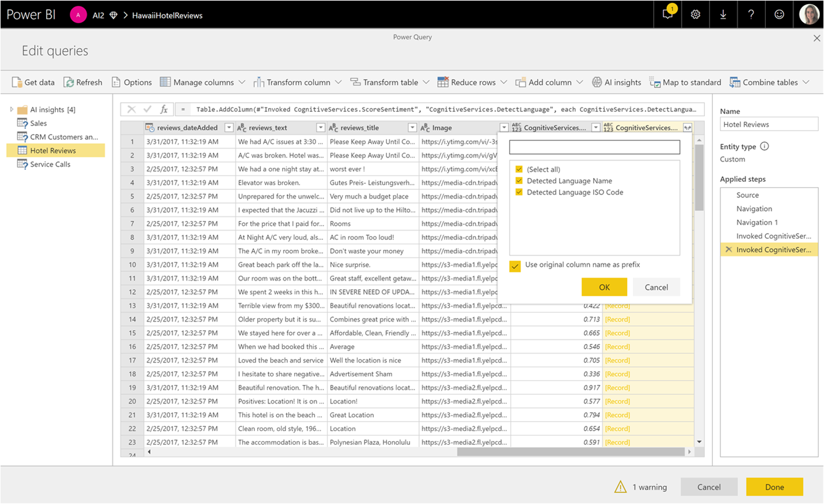This screenshot has width=824, height=504.
Task: Open the settings gear icon
Action: (696, 15)
